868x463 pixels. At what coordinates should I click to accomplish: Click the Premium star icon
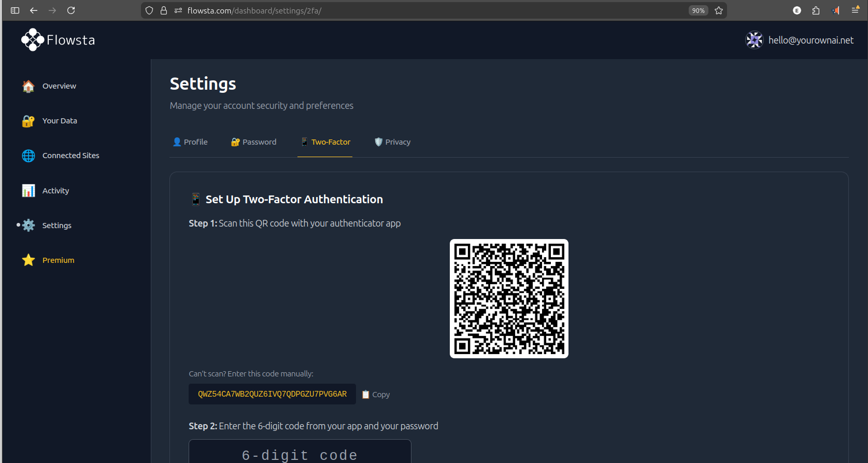click(x=29, y=260)
